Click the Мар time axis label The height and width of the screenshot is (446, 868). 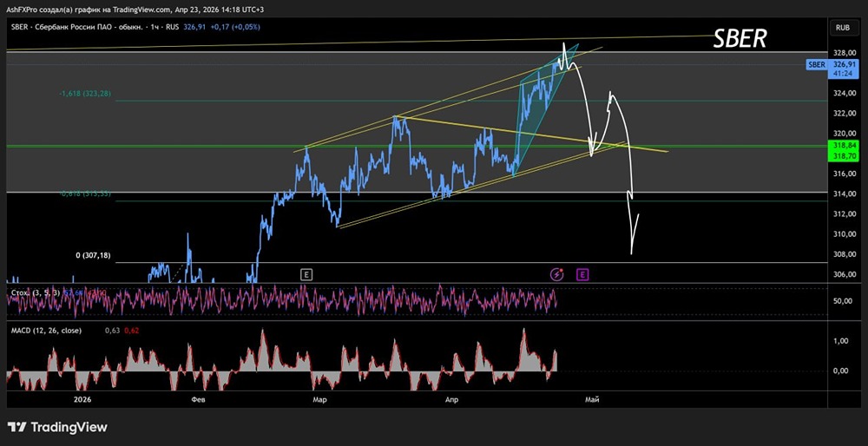[x=319, y=398]
